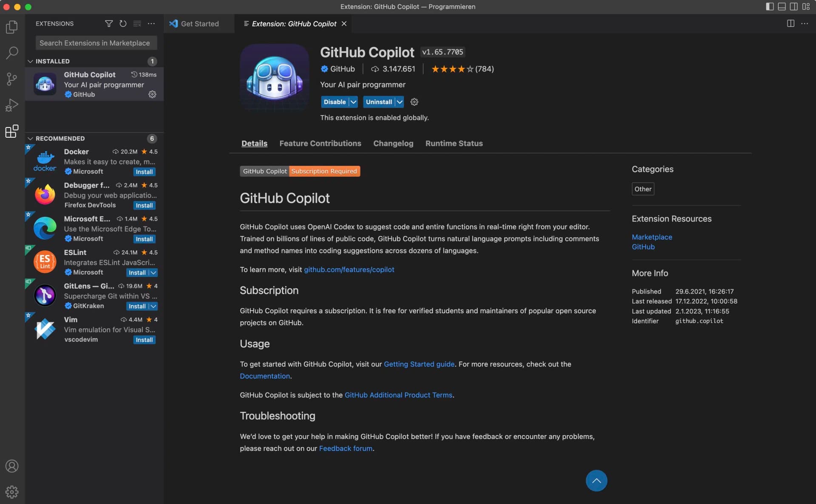816x504 pixels.
Task: Open the filter extensions icon
Action: (x=109, y=23)
